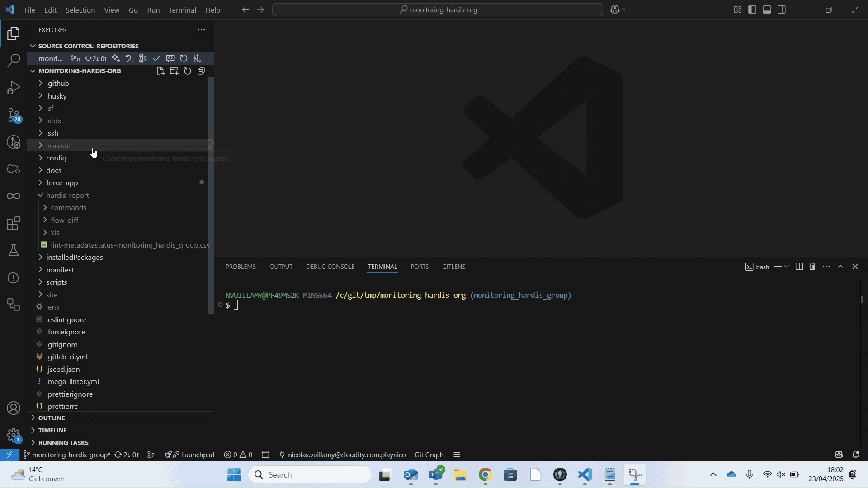Expand the force-app folder
868x488 pixels.
pos(120,183)
